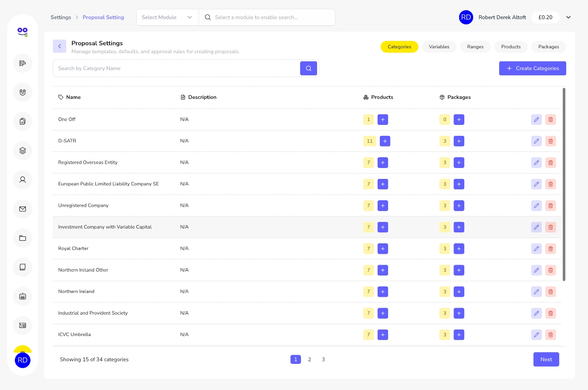Open the magnet icon in the sidebar

(23, 92)
